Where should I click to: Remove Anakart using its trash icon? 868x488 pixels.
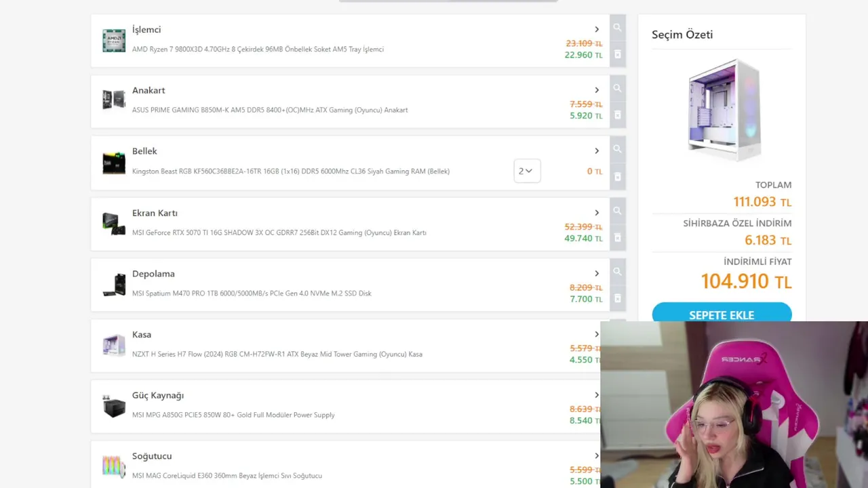pos(617,115)
